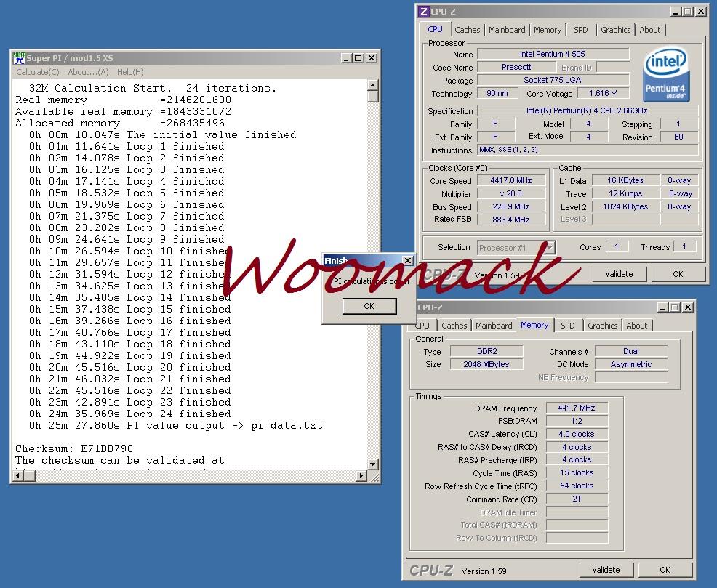Image resolution: width=717 pixels, height=588 pixels.
Task: Click the Core Speed value '4417.0 MHz'
Action: (x=511, y=180)
